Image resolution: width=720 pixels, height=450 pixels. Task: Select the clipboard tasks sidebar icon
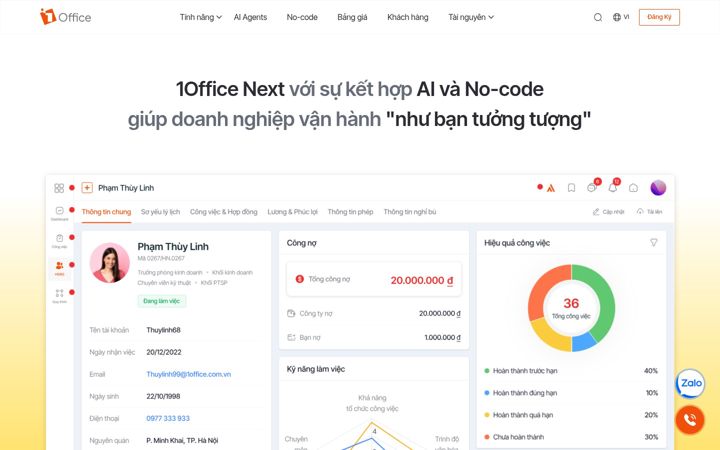(59, 240)
